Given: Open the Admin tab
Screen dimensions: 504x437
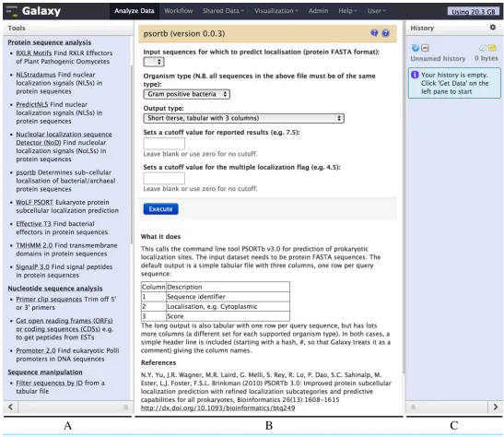Looking at the screenshot, I should [x=318, y=11].
